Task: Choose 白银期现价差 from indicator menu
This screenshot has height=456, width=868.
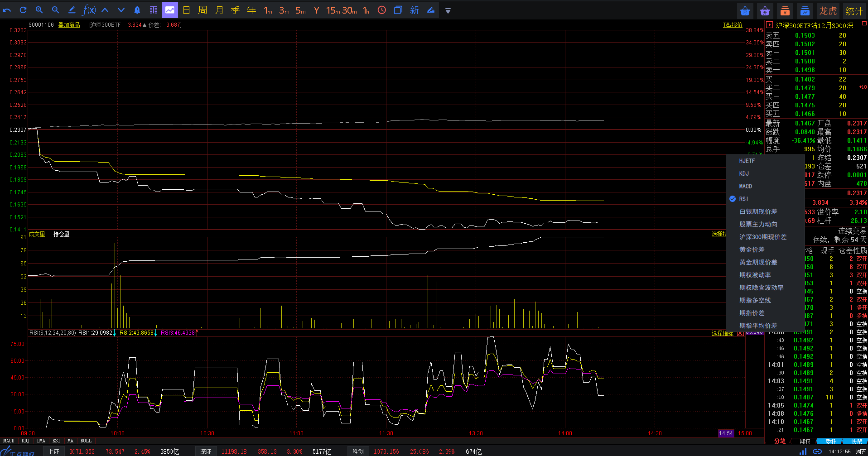Action: tap(765, 211)
